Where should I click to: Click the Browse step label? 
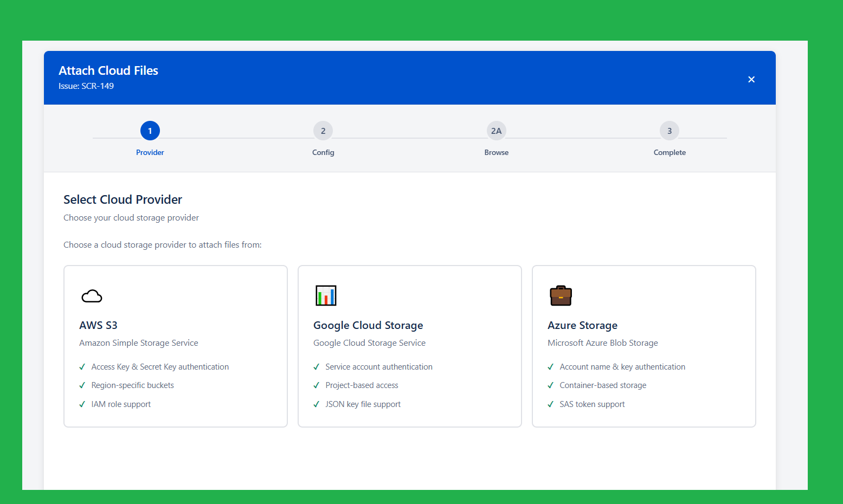[497, 153]
